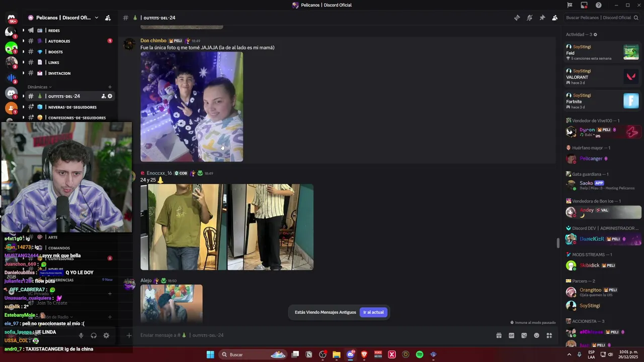Open SoyStingi Feid listening activity card
644x362 pixels.
[x=602, y=52]
